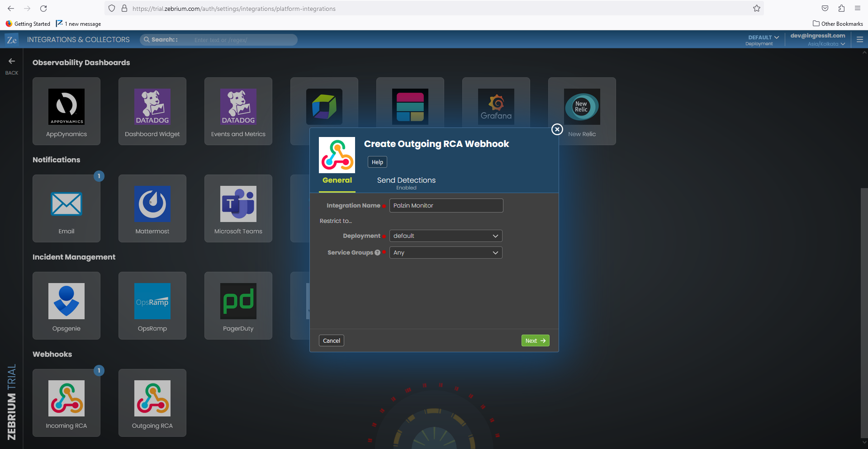The image size is (868, 449).
Task: Open the Mattermost notification tile
Action: tap(152, 208)
